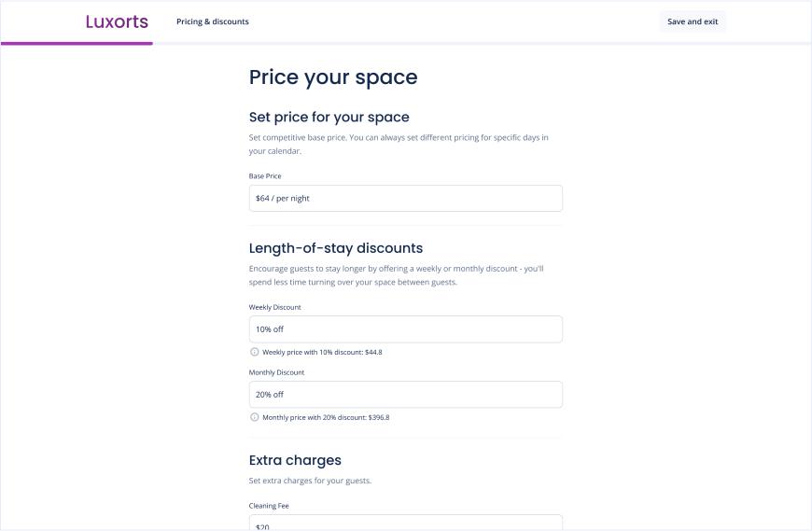The image size is (812, 531).
Task: Focus the Base Price input field
Action: tap(405, 198)
